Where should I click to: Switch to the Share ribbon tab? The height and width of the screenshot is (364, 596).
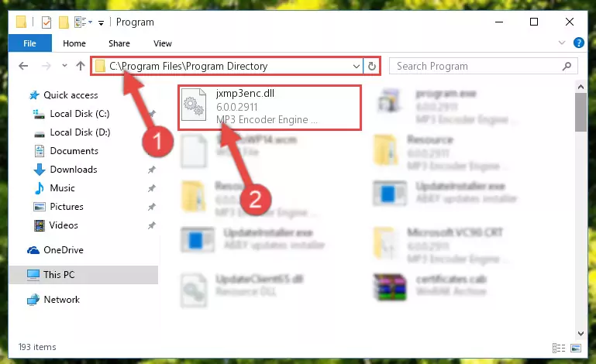[119, 43]
